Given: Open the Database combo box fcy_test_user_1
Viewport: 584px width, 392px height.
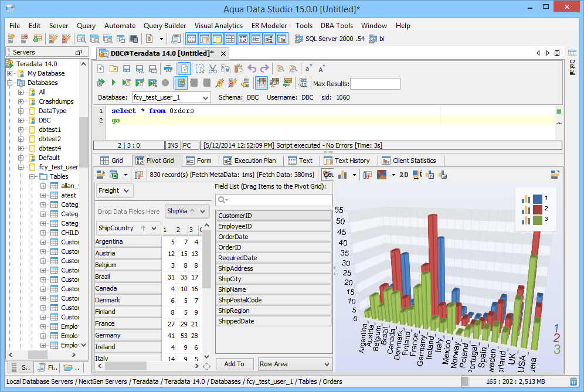Looking at the screenshot, I should click(x=171, y=97).
